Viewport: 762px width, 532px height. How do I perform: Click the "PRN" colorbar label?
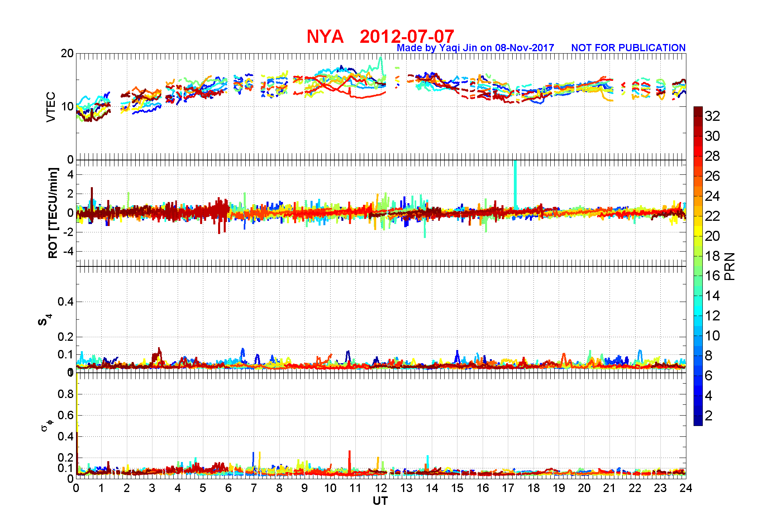tap(730, 266)
